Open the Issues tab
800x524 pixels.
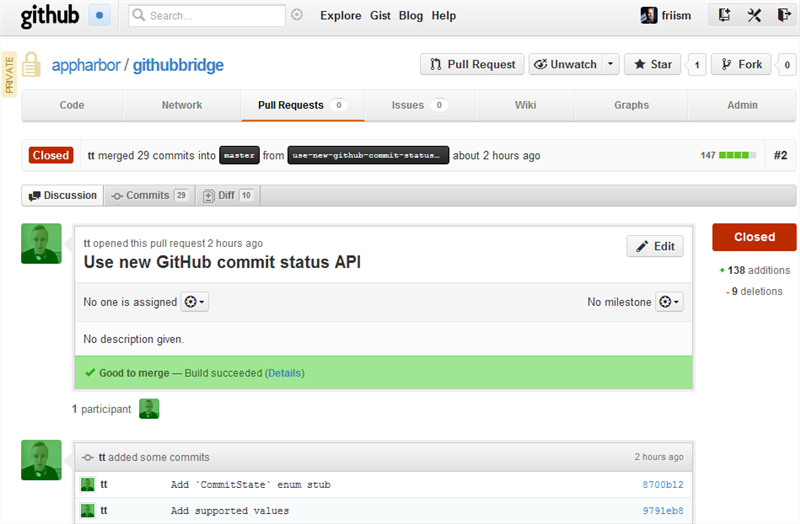click(419, 105)
